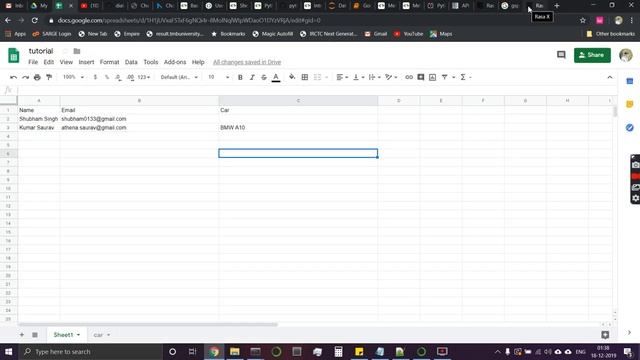Click the Insert chart icon
The height and width of the screenshot is (360, 640).
tap(432, 77)
